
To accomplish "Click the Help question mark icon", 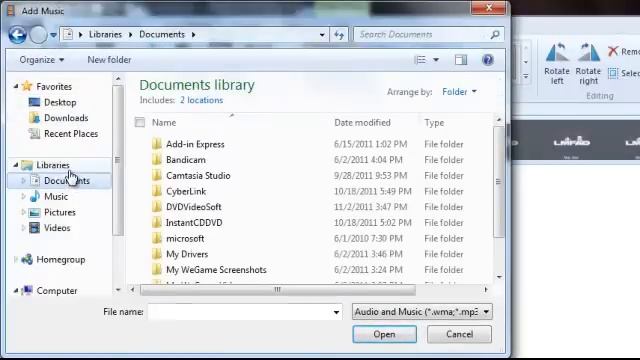I will pos(488,60).
